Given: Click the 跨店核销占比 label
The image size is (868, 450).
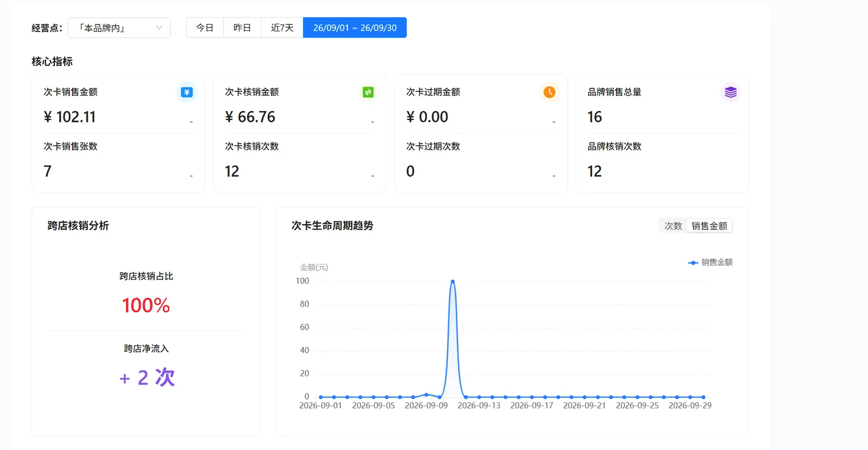Looking at the screenshot, I should (x=146, y=277).
